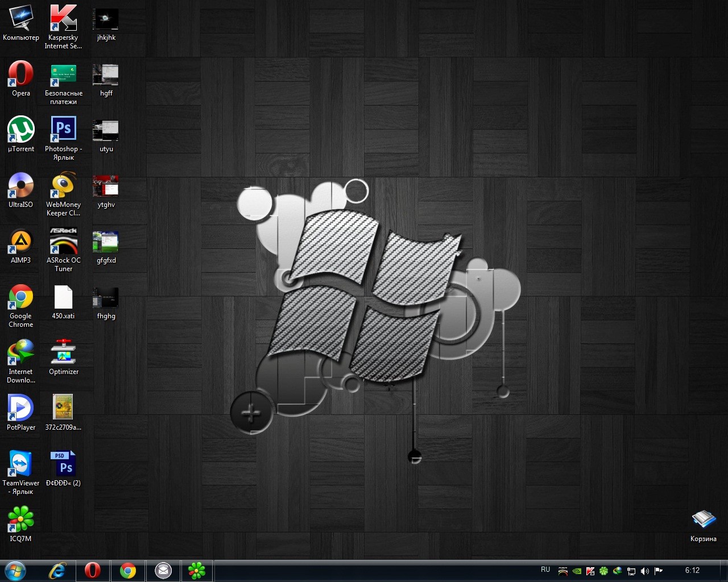The image size is (728, 582).
Task: Launch WebMoney Keeper Classic shortcut
Action: (63, 194)
